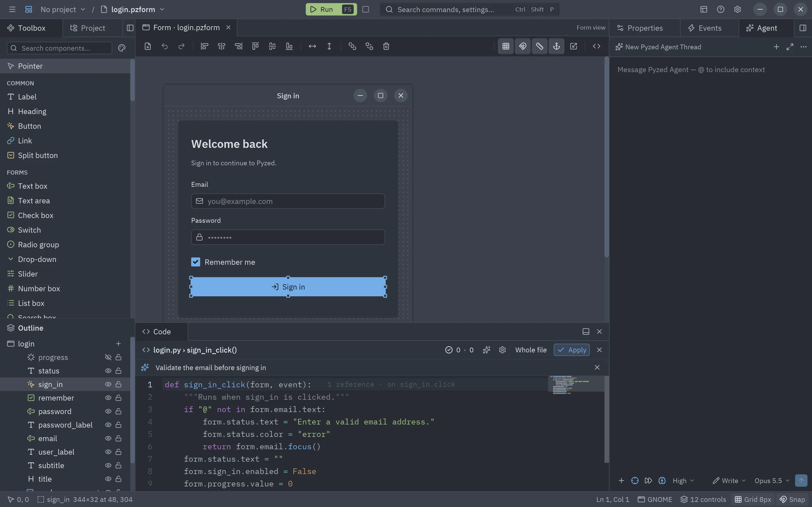Click the delete trash icon in toolbar

386,46
